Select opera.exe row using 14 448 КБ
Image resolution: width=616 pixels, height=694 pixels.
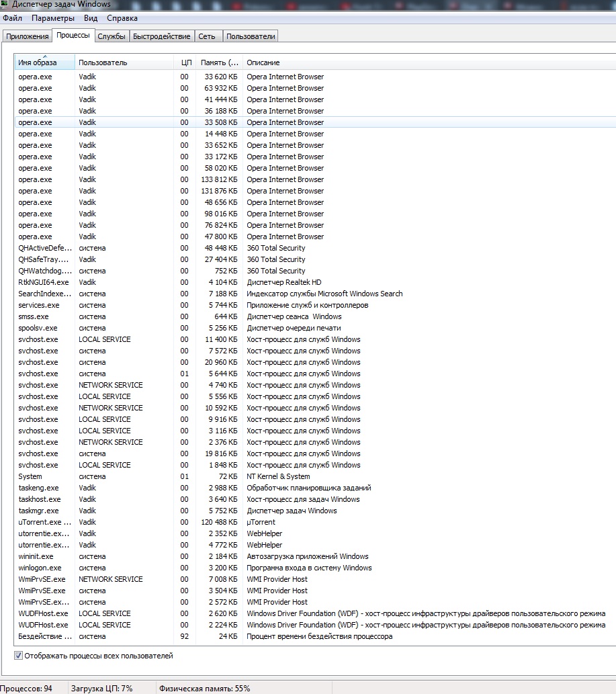coord(315,134)
